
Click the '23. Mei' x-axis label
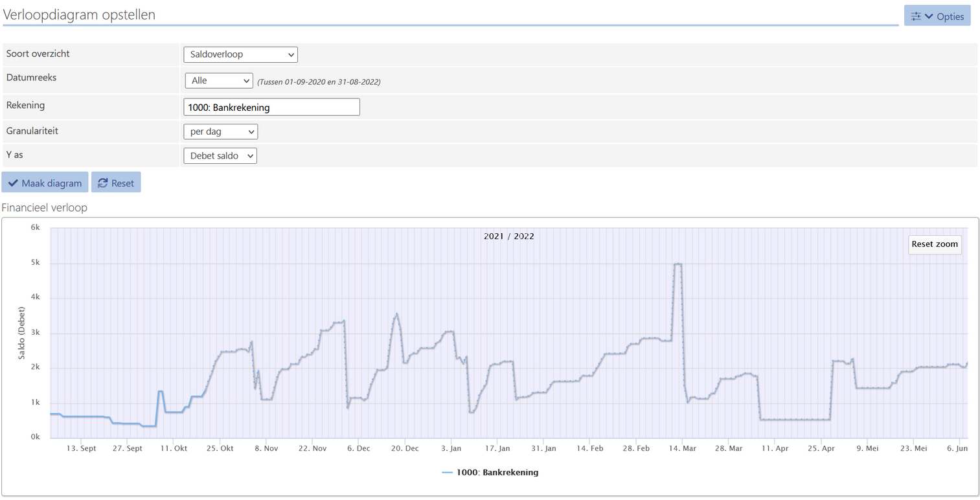pyautogui.click(x=914, y=448)
